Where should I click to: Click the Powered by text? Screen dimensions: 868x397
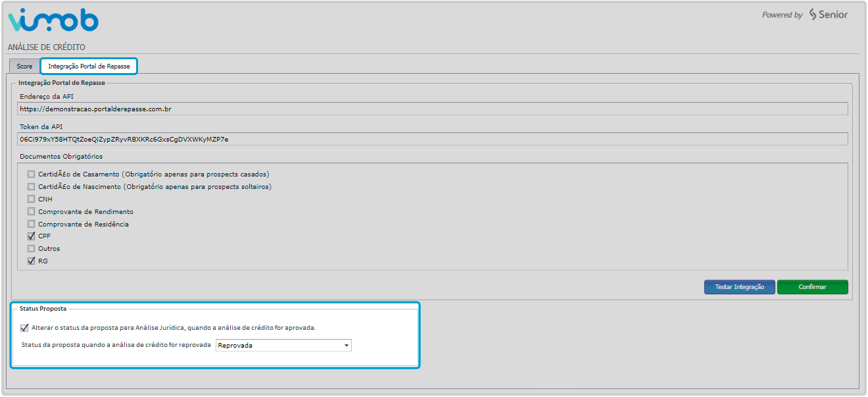point(782,15)
